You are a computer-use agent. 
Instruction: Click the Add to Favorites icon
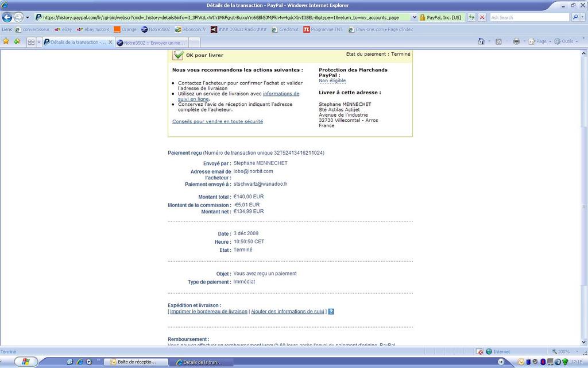[17, 41]
